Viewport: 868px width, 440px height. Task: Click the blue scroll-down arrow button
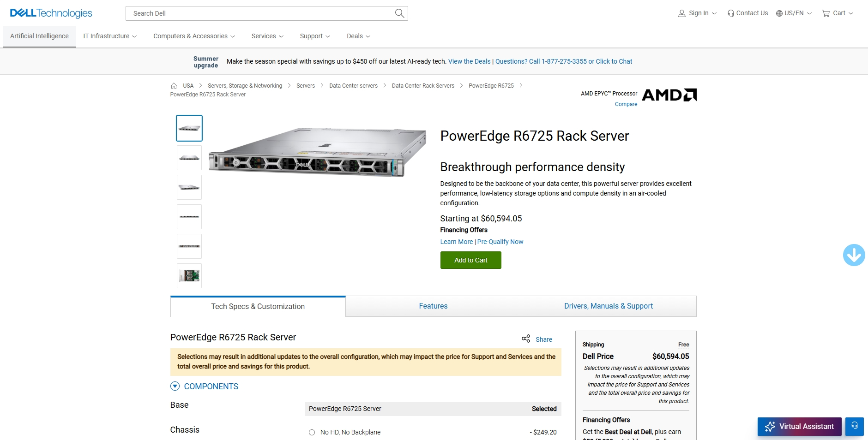point(854,255)
